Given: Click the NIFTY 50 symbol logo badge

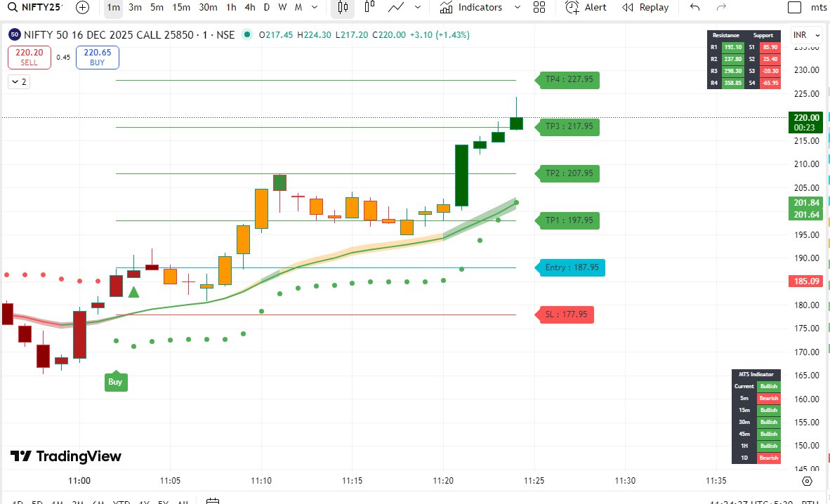Looking at the screenshot, I should (x=14, y=35).
